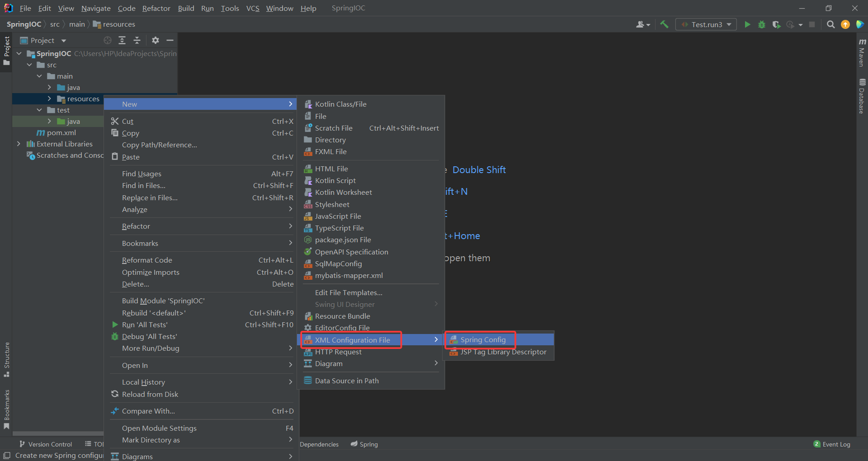The height and width of the screenshot is (461, 868).
Task: Select XML Configuration File entry
Action: [x=371, y=340]
